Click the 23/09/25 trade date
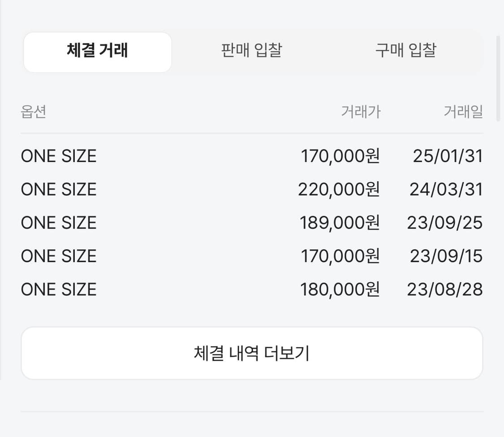This screenshot has width=504, height=437. (445, 223)
